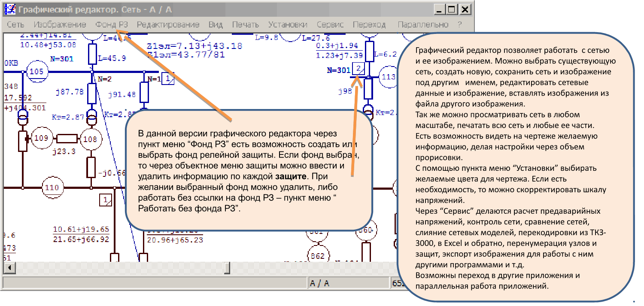Open the Сервис menu
The width and height of the screenshot is (644, 306).
click(330, 24)
